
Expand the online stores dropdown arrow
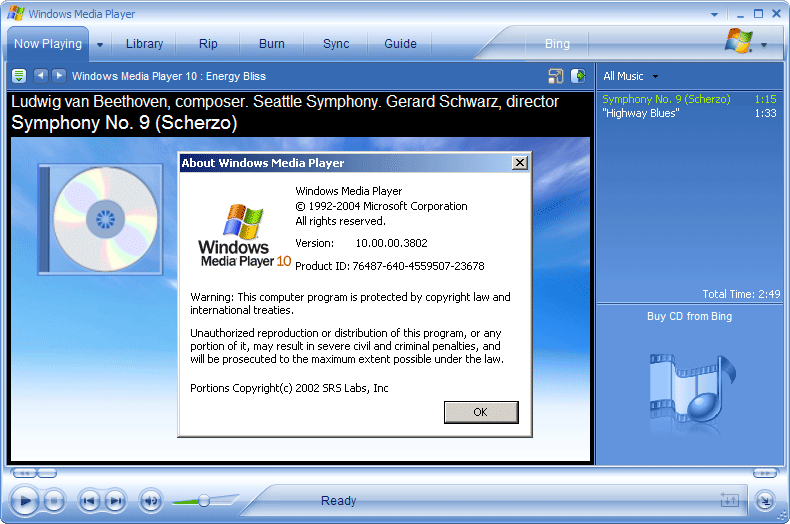click(764, 45)
